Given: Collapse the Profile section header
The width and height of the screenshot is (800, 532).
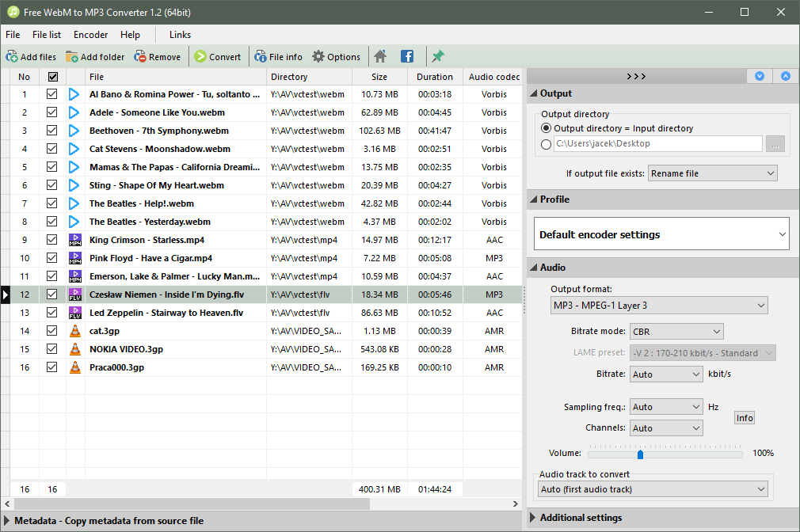Looking at the screenshot, I should pyautogui.click(x=663, y=199).
